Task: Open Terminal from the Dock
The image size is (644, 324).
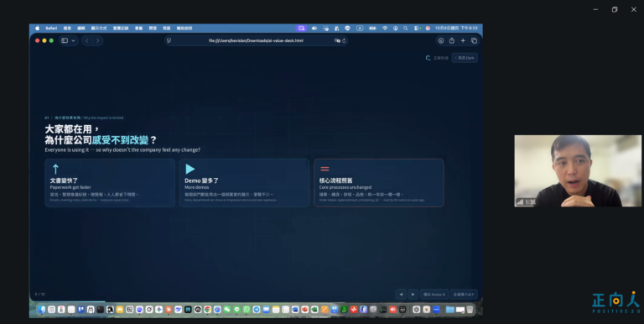Action: point(101,309)
